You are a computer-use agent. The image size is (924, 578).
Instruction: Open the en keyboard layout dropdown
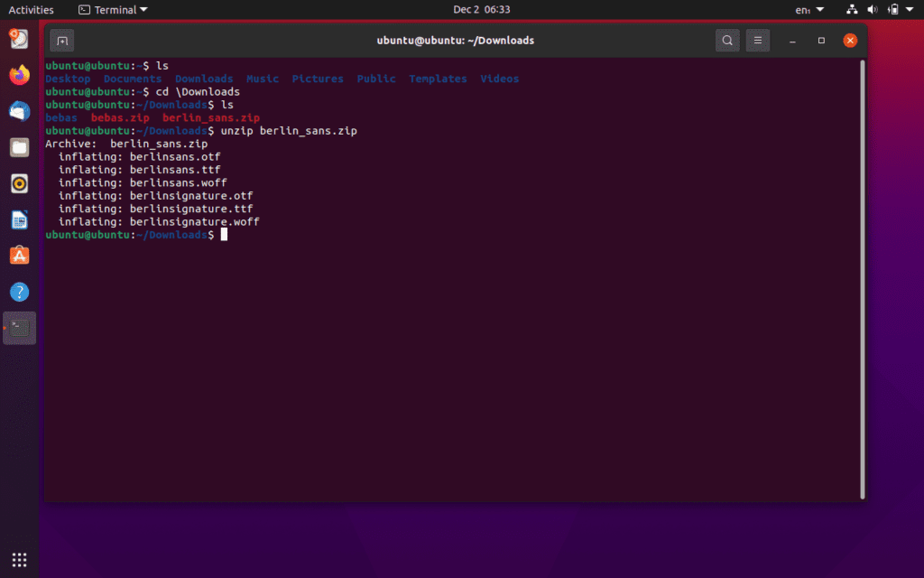809,9
